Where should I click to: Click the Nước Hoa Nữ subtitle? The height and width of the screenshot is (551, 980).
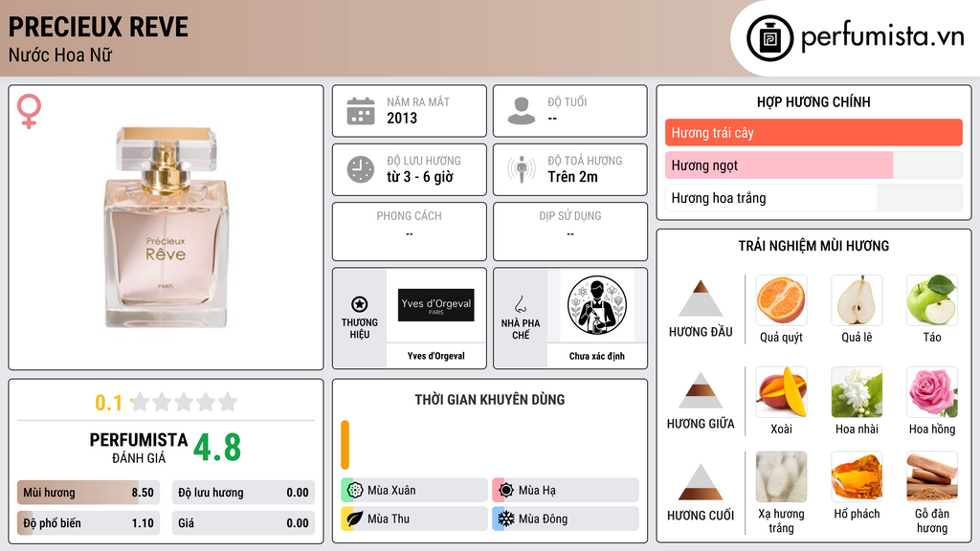point(60,55)
